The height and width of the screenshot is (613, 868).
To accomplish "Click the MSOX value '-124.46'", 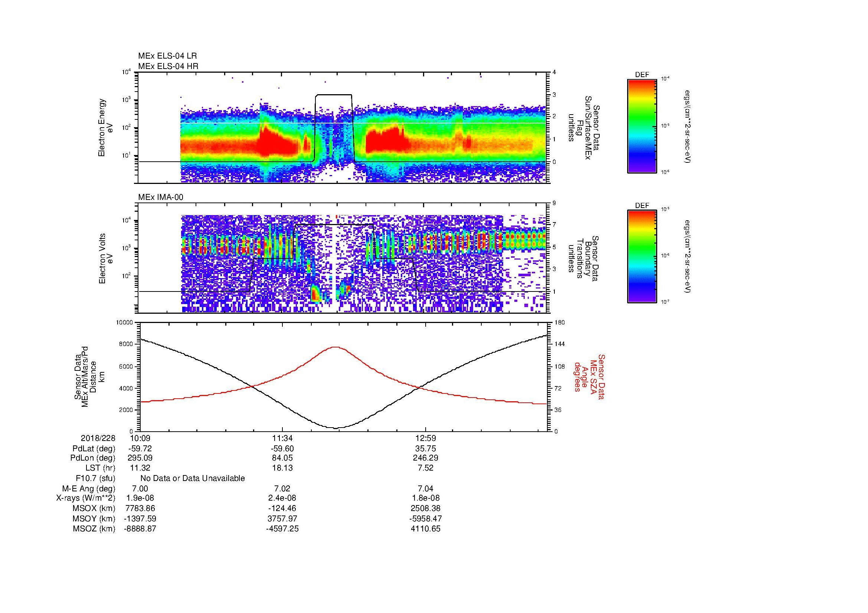I will [x=282, y=509].
